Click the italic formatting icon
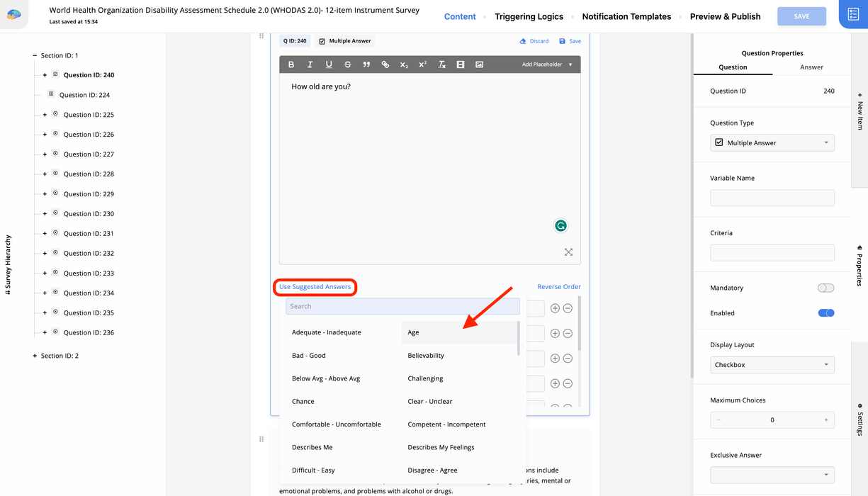Viewport: 868px width, 496px height. point(310,64)
